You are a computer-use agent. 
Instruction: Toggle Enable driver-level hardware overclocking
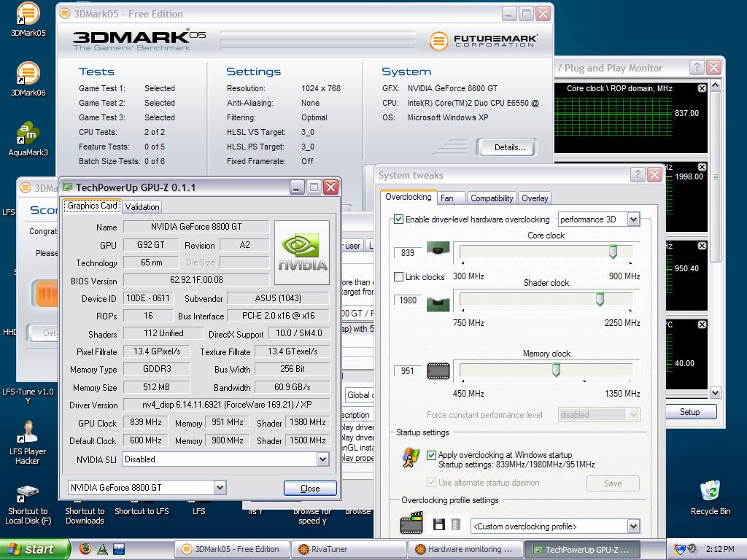(399, 219)
